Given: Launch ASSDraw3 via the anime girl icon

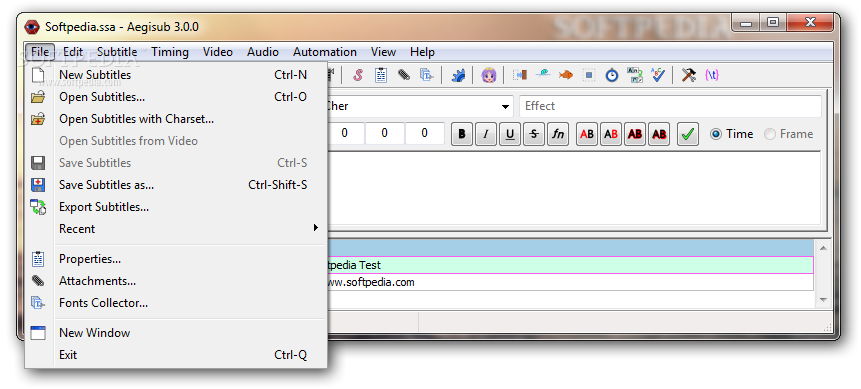Looking at the screenshot, I should click(x=489, y=75).
